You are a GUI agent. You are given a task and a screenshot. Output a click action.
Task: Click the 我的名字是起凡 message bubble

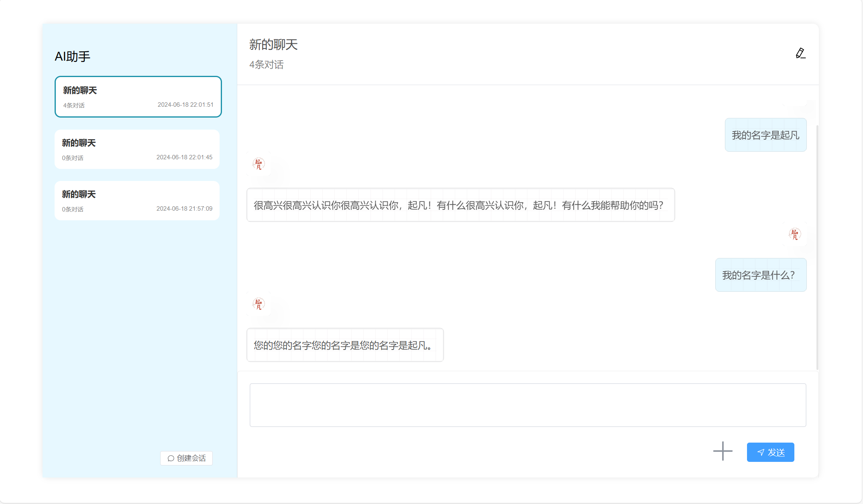pos(765,135)
